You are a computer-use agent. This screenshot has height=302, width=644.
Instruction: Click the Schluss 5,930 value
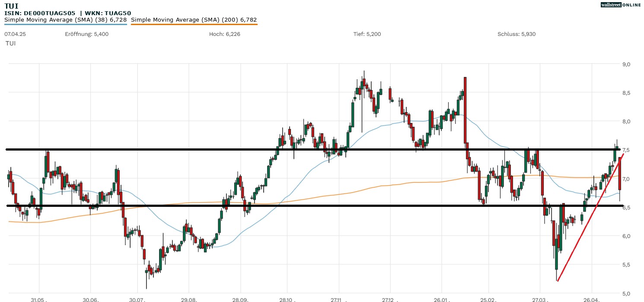pos(516,34)
